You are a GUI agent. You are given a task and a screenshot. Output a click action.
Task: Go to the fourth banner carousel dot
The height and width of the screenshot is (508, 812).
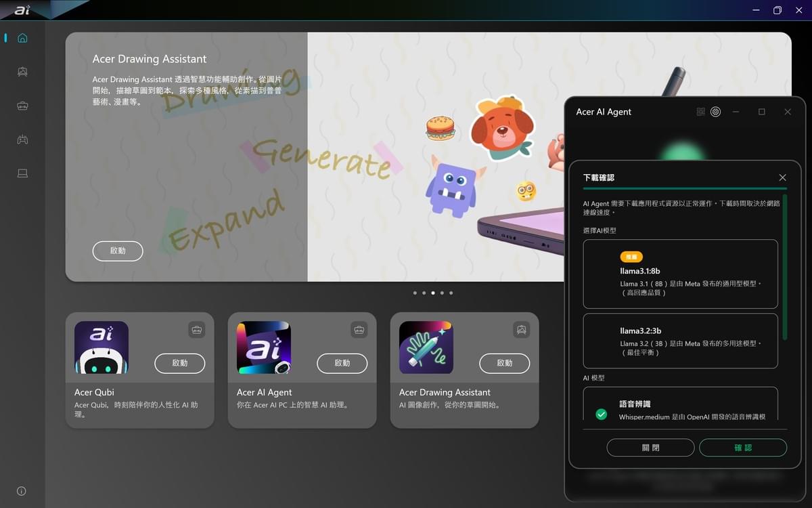442,293
